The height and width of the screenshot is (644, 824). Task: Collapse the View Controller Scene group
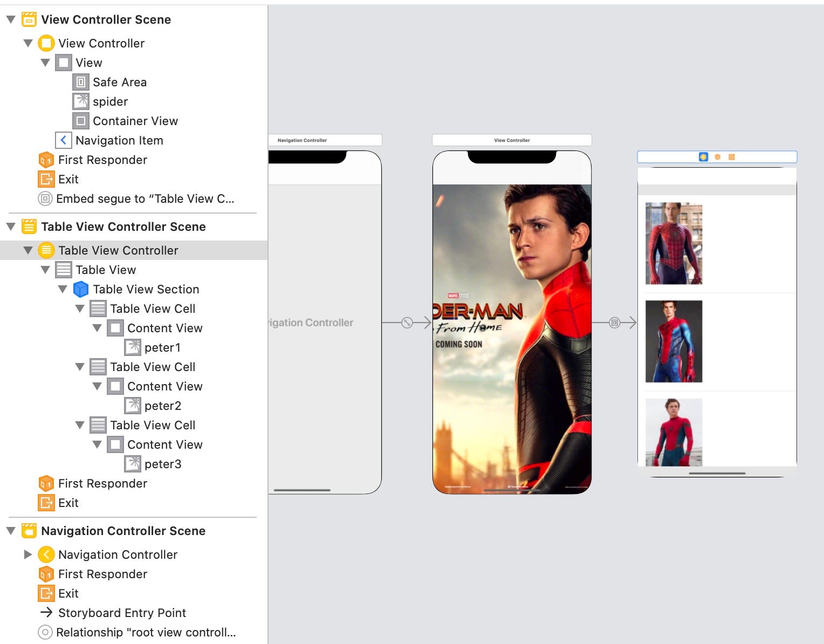pos(11,20)
